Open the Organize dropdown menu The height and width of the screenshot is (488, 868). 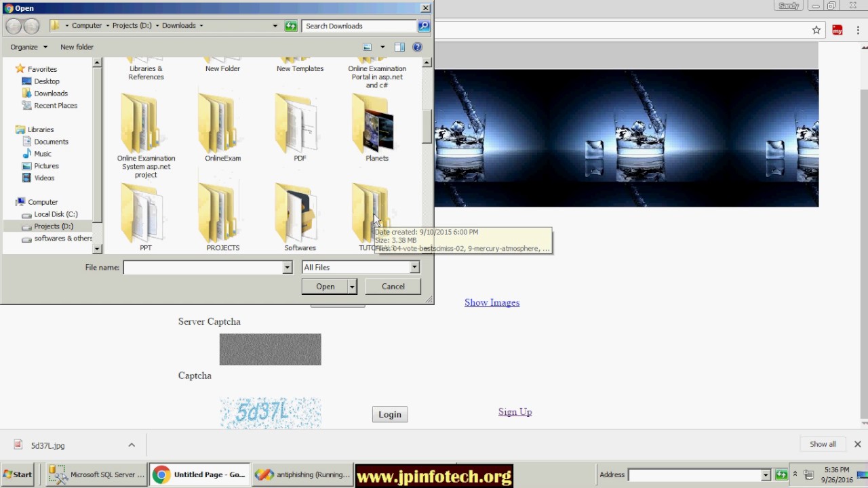click(x=28, y=47)
